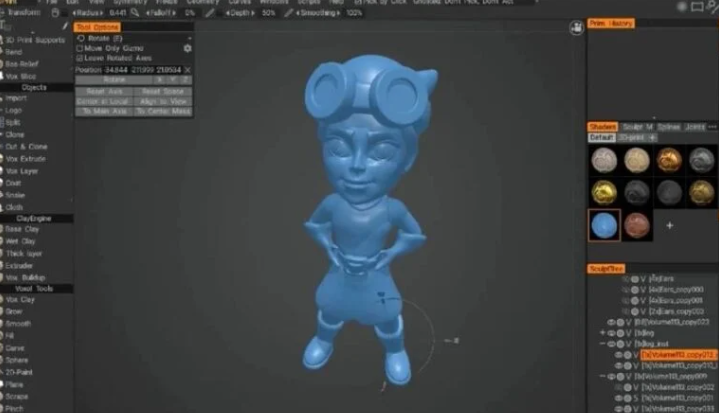Collapse the tdleg_inst tree node
Screen dimensions: 719x413
click(x=602, y=343)
